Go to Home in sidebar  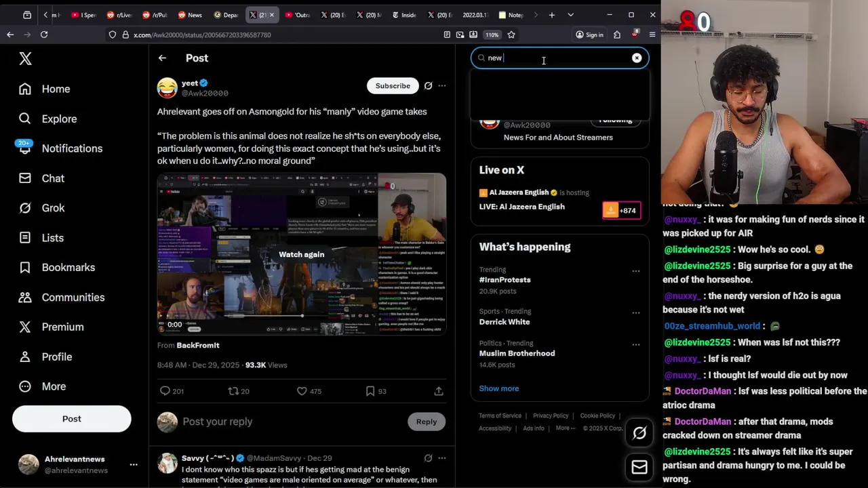(x=45, y=89)
